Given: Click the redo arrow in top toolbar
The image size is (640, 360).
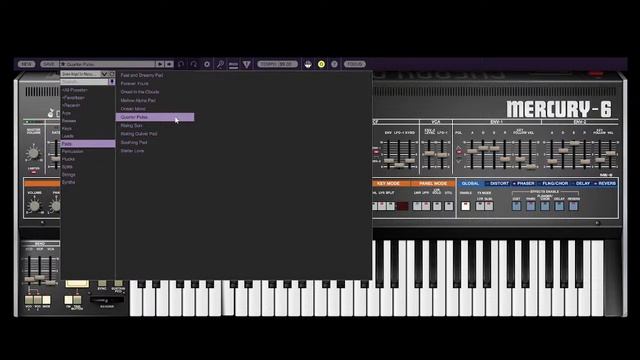Looking at the screenshot, I should coord(194,64).
